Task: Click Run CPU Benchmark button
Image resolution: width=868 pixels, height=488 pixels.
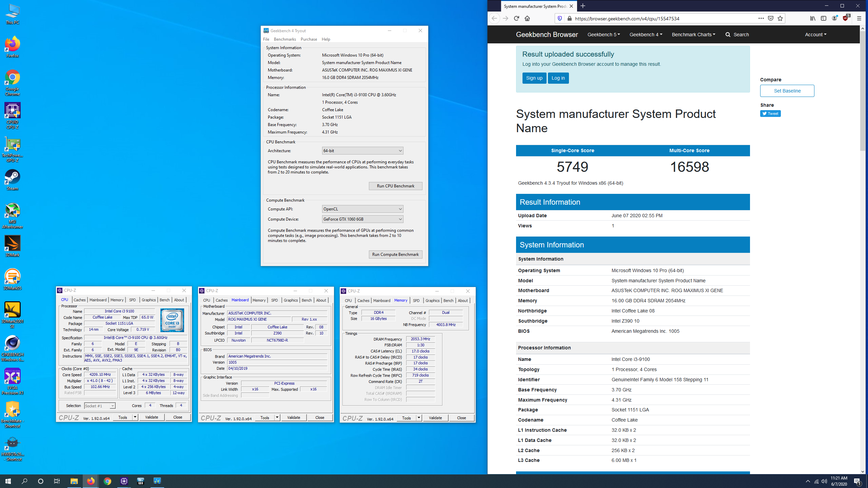Action: click(x=395, y=186)
